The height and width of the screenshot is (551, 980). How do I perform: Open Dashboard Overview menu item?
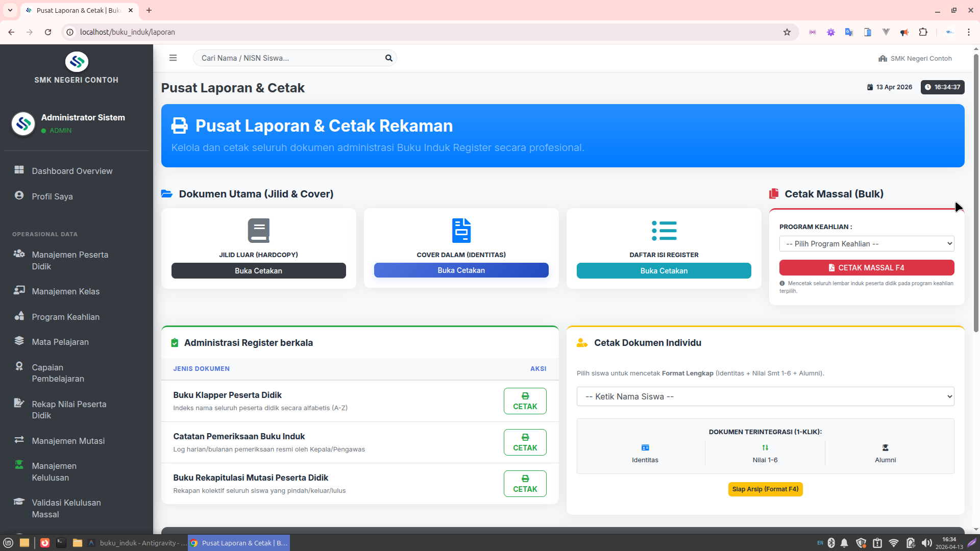(72, 171)
